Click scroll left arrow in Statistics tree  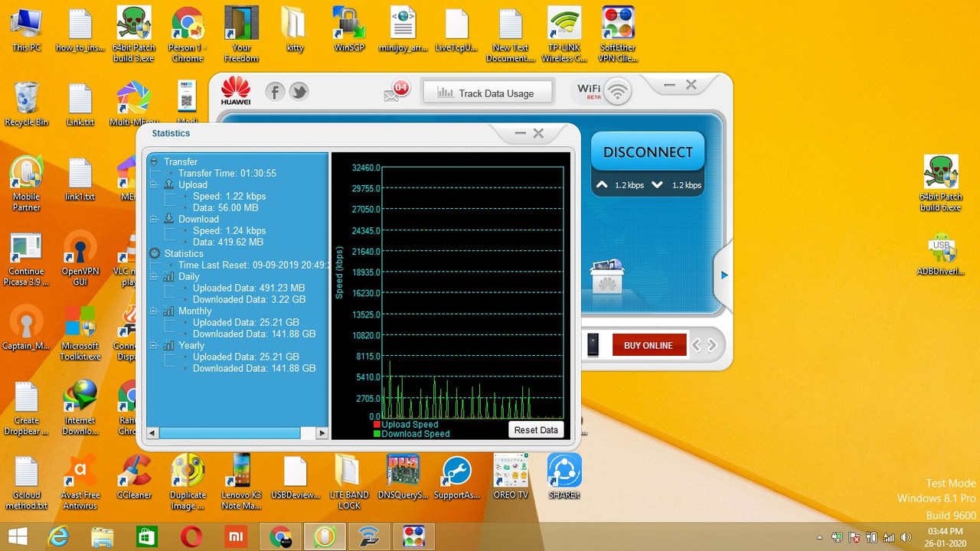coord(152,433)
